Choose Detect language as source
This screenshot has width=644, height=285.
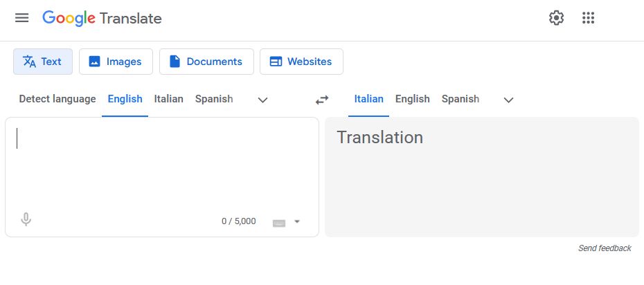57,99
